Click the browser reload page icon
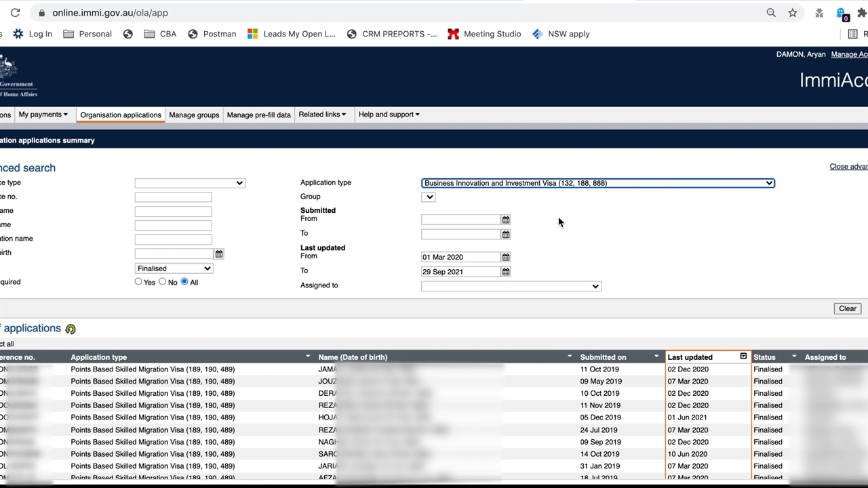Viewport: 868px width, 488px height. point(15,13)
